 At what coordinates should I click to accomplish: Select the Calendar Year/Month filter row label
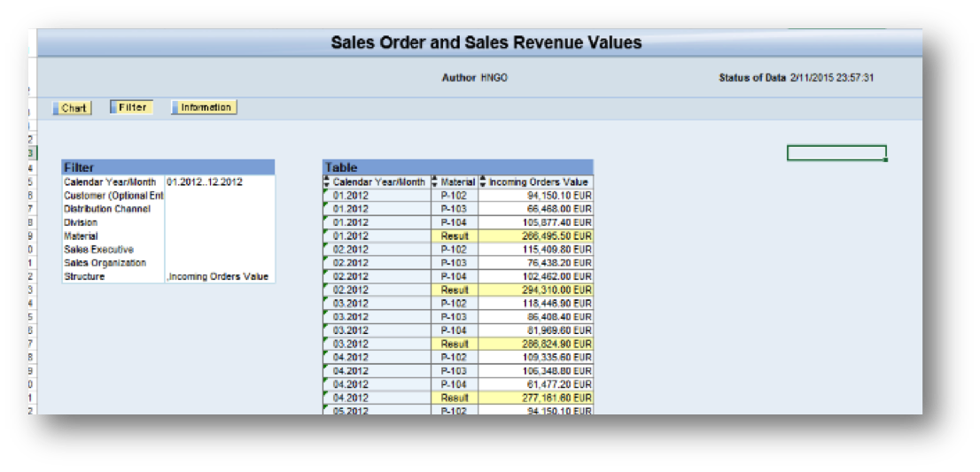click(110, 182)
